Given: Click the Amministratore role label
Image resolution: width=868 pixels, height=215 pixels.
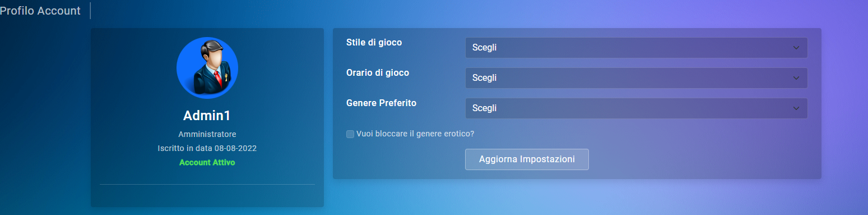Looking at the screenshot, I should tap(207, 134).
